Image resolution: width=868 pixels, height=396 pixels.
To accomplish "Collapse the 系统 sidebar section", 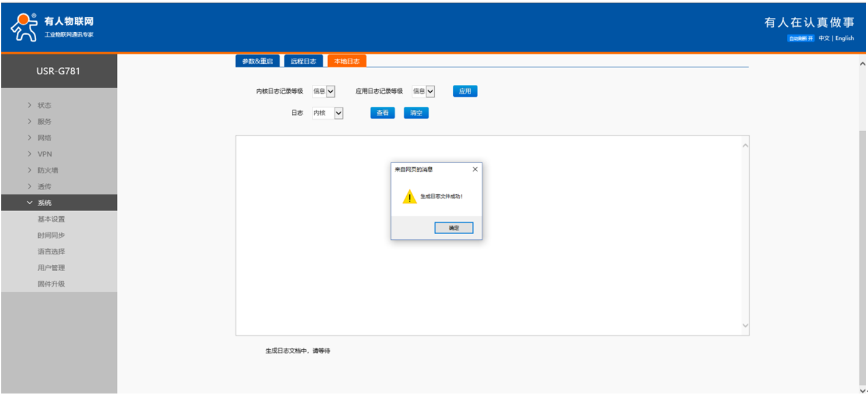I will tap(44, 203).
